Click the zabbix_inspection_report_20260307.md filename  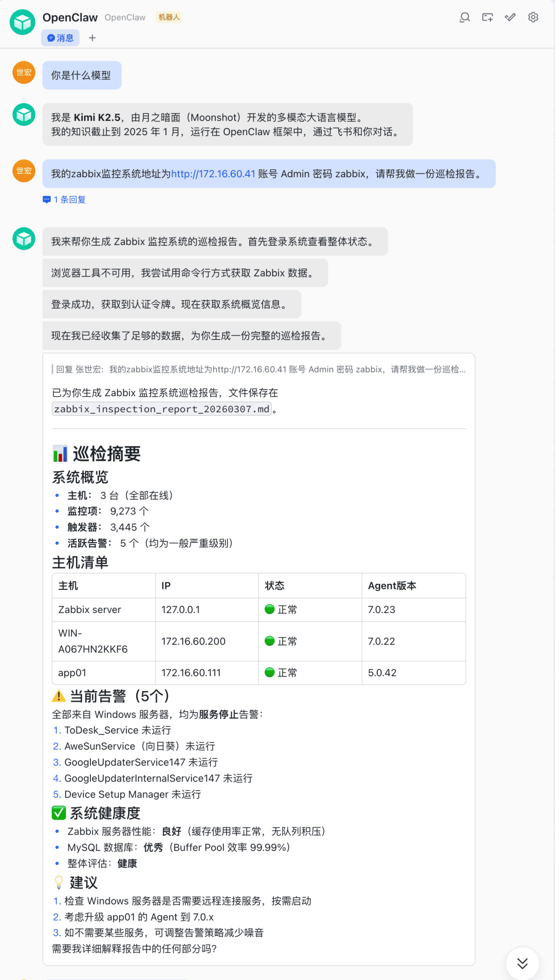161,409
